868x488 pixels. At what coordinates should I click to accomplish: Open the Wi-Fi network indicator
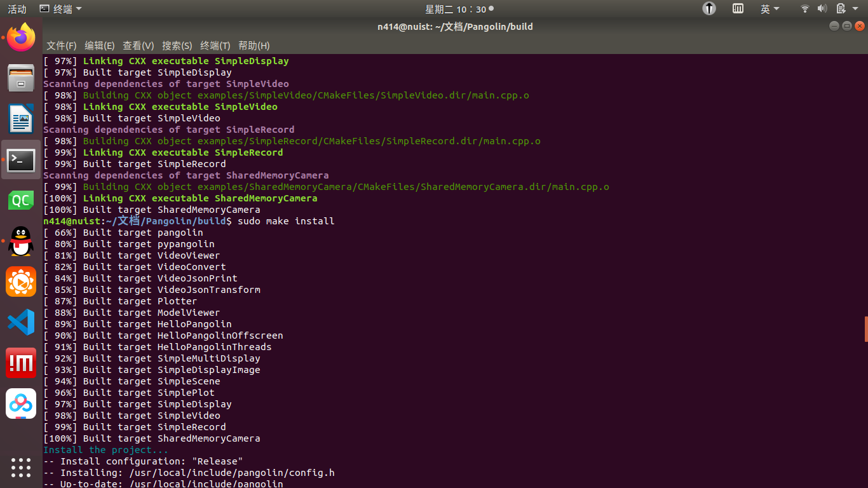point(804,9)
